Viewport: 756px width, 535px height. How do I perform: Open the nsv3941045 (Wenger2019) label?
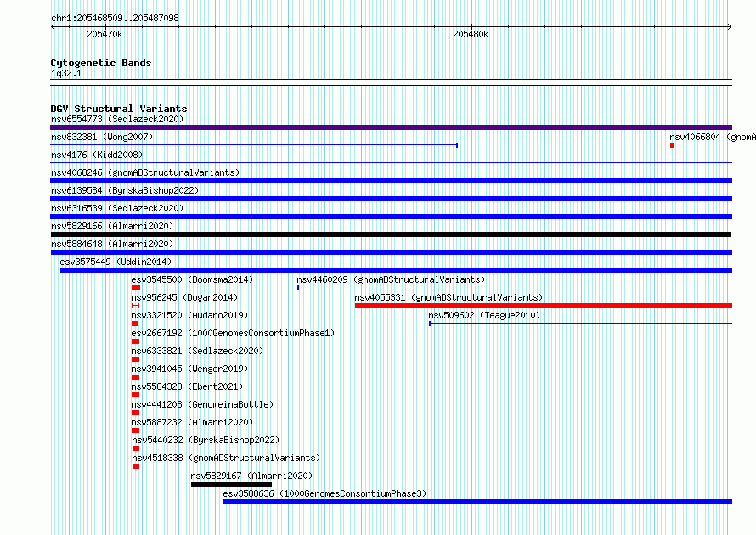pos(189,369)
